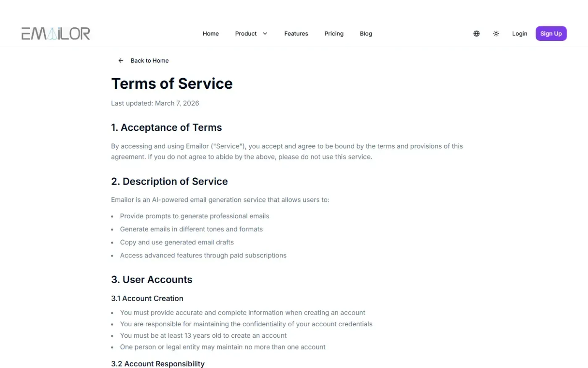Click the 'By accessing and using Emailor' paragraph
The image size is (588, 368).
[x=287, y=151]
